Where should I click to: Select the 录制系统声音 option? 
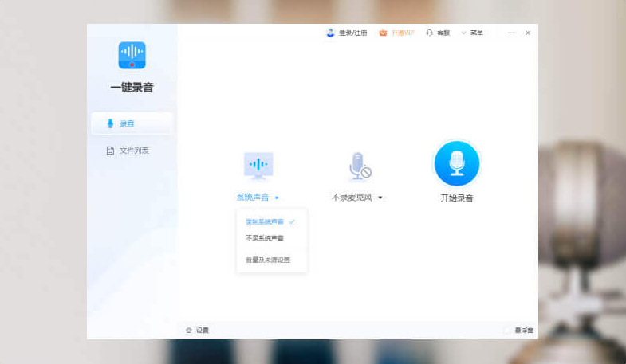(x=265, y=221)
